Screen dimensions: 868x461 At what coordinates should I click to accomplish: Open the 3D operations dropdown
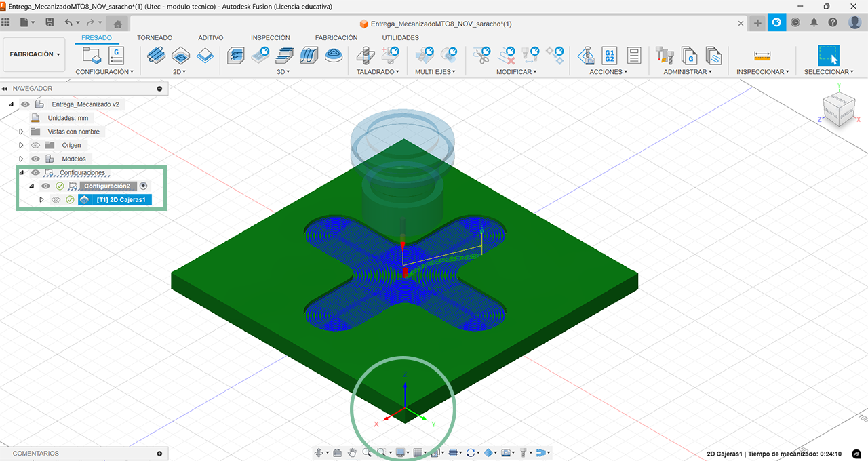283,71
